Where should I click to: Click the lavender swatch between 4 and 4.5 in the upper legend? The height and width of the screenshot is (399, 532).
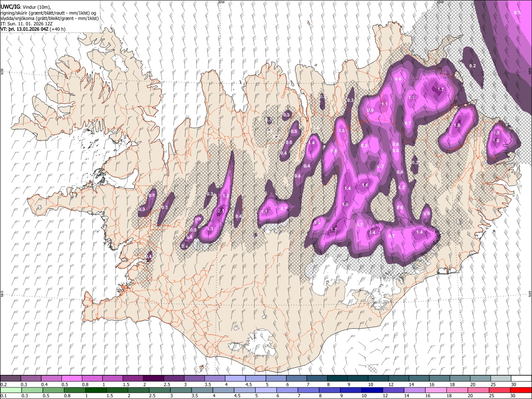pyautogui.click(x=235, y=379)
